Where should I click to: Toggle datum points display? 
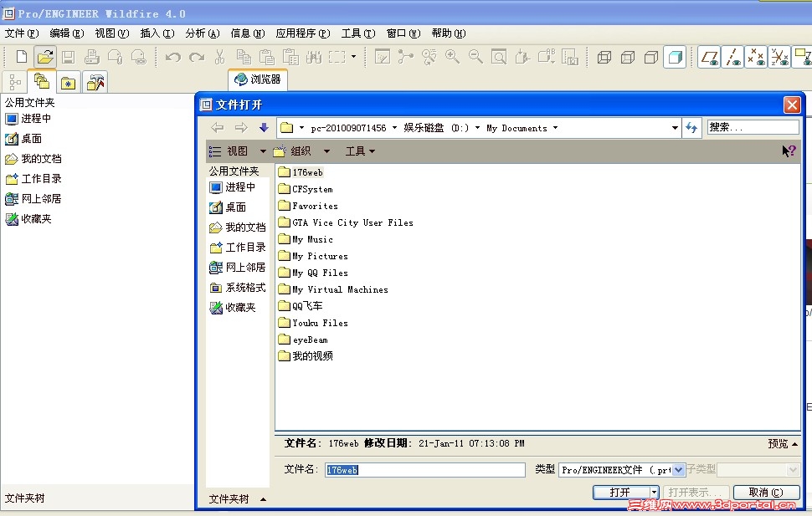tap(756, 56)
